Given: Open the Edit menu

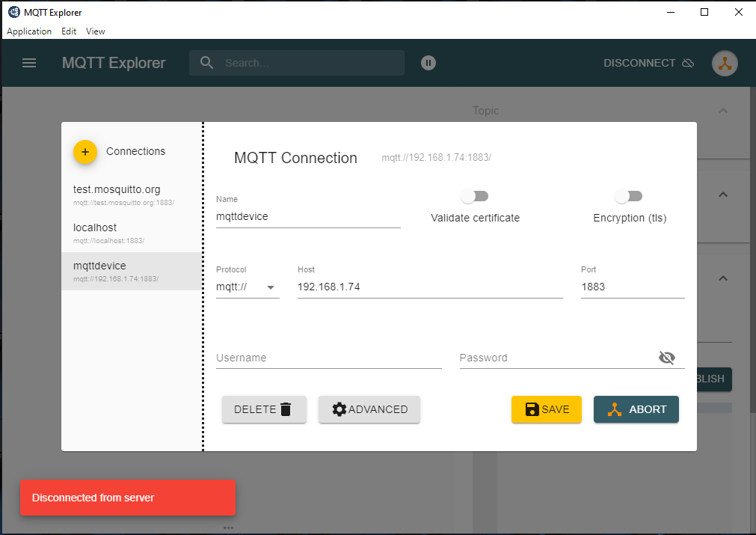Looking at the screenshot, I should (x=69, y=31).
